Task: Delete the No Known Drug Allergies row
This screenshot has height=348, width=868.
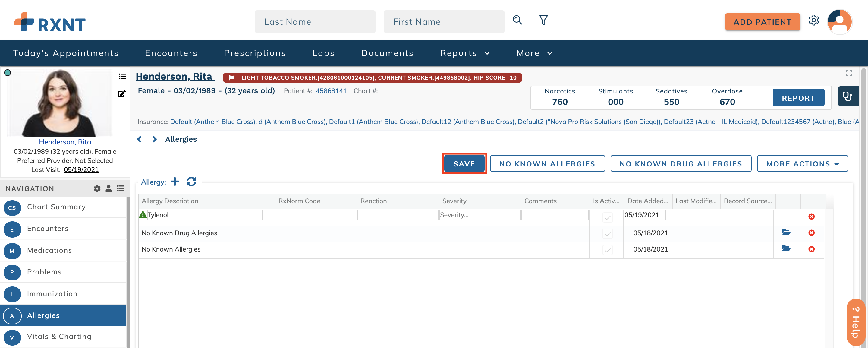Action: (x=811, y=233)
